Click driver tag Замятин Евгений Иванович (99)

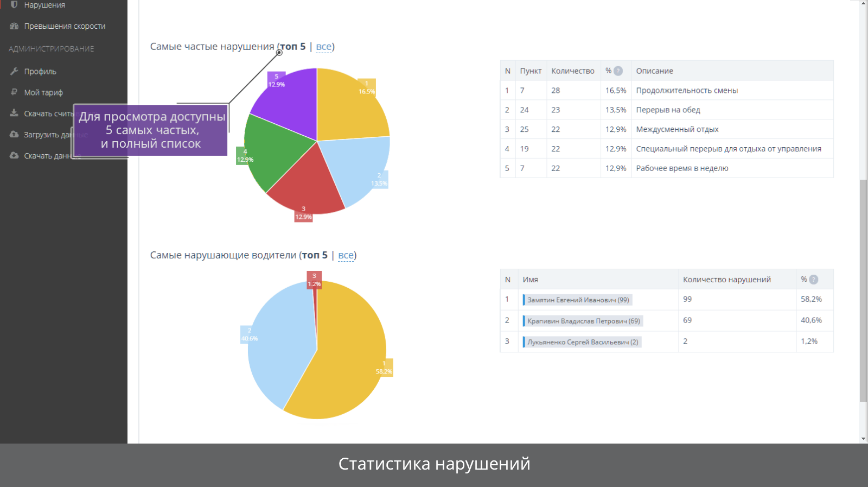click(578, 300)
